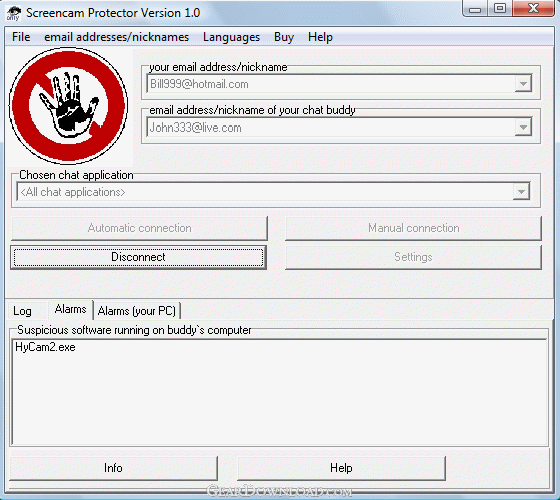The height and width of the screenshot is (500, 560).
Task: Expand the Chosen chat application dropdown
Action: (521, 192)
